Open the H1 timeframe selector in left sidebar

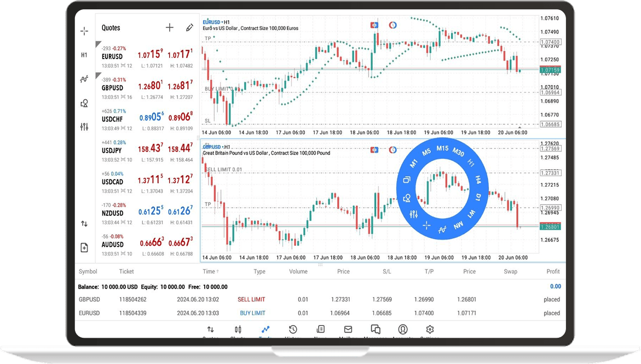[84, 55]
